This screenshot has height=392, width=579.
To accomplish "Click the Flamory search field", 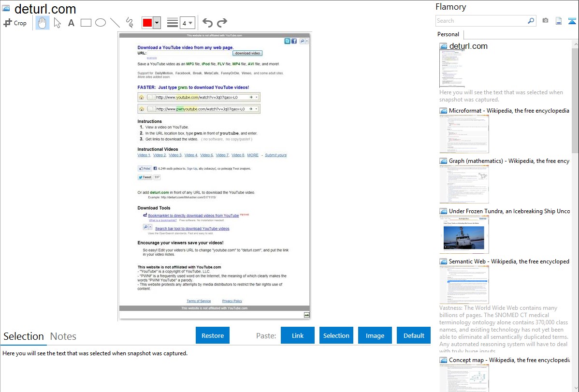I will point(481,21).
